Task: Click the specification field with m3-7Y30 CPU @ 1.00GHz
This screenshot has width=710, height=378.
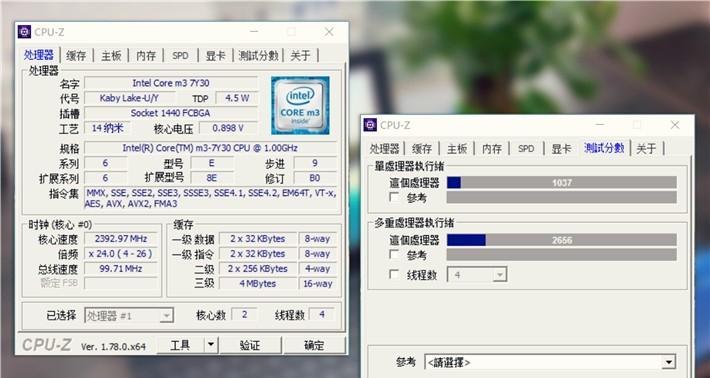Action: tap(211, 148)
